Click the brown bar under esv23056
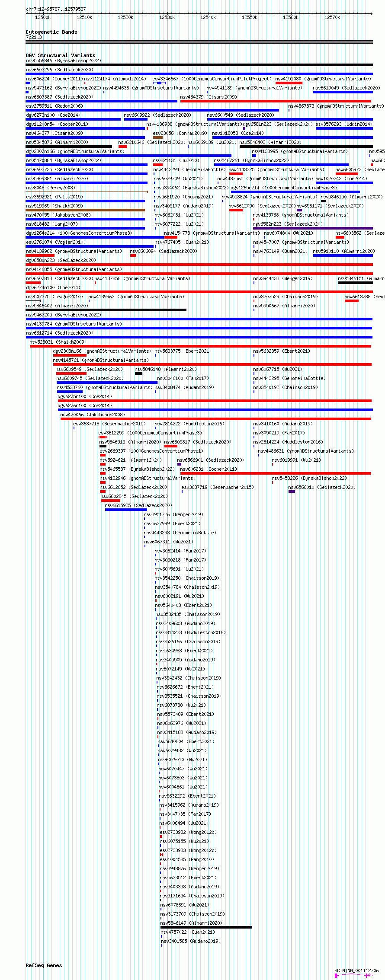 pyautogui.click(x=158, y=137)
